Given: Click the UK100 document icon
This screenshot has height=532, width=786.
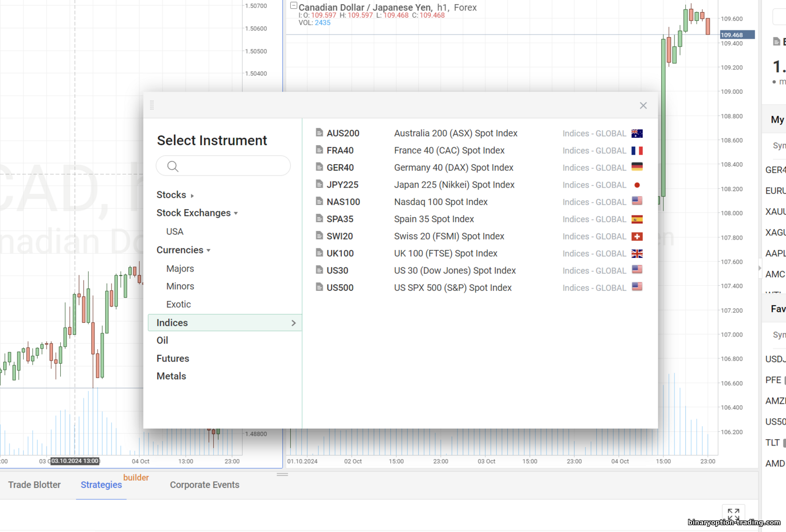Looking at the screenshot, I should click(x=319, y=253).
